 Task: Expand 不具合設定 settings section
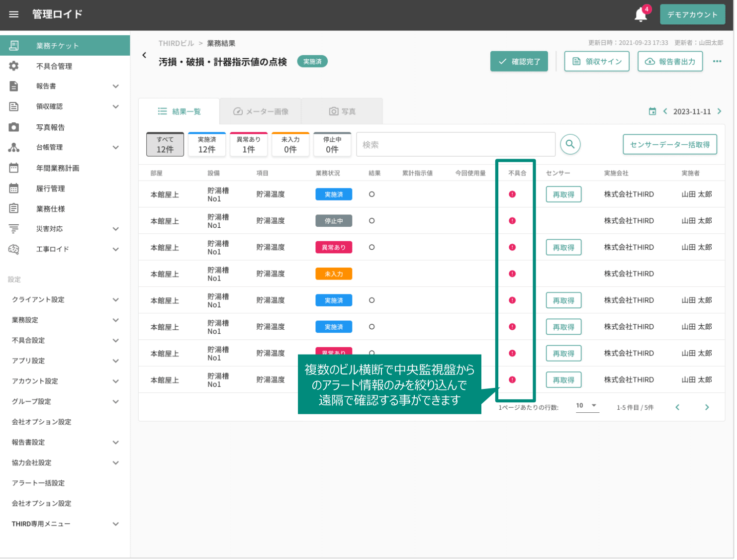click(x=116, y=340)
